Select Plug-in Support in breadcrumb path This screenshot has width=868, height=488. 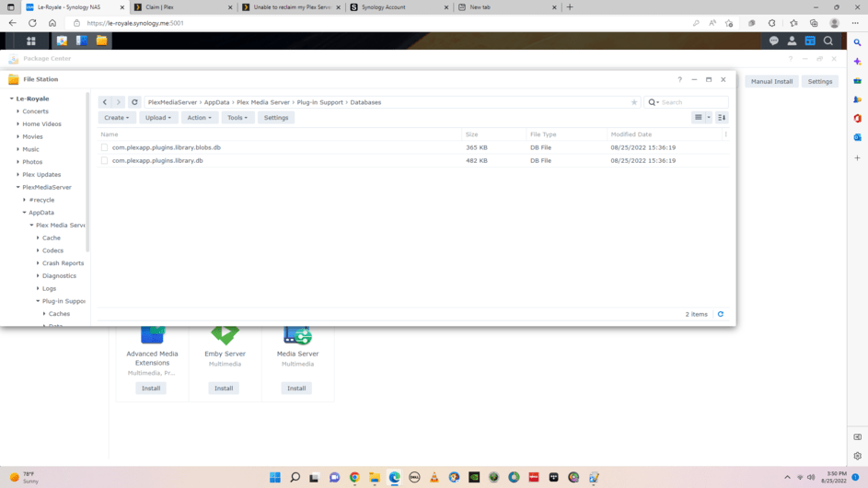click(x=320, y=102)
